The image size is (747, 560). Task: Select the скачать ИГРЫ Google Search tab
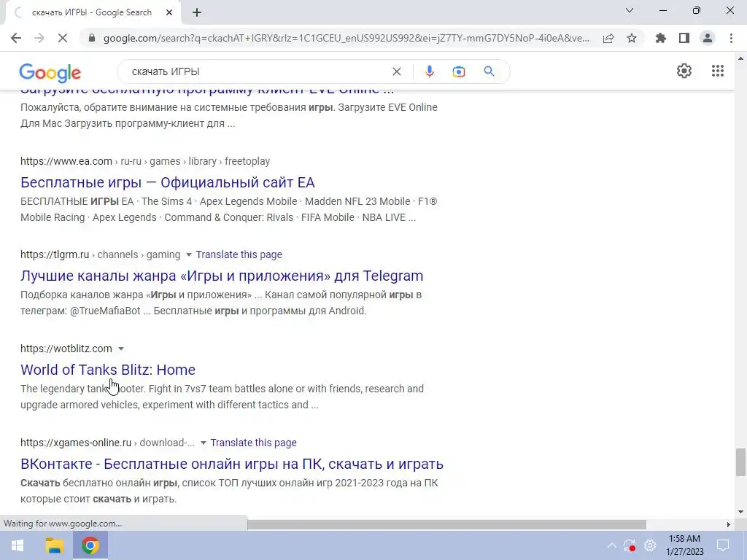(x=91, y=12)
